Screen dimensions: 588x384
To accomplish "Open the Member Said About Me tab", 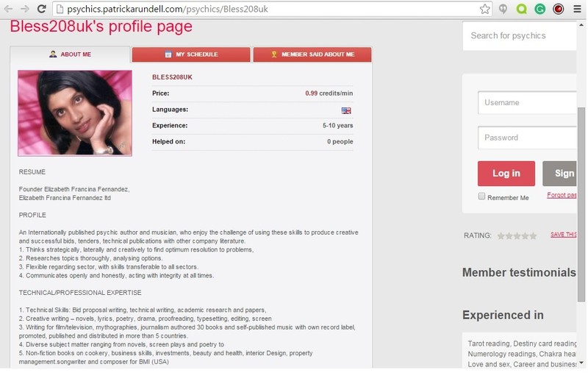I will 312,54.
